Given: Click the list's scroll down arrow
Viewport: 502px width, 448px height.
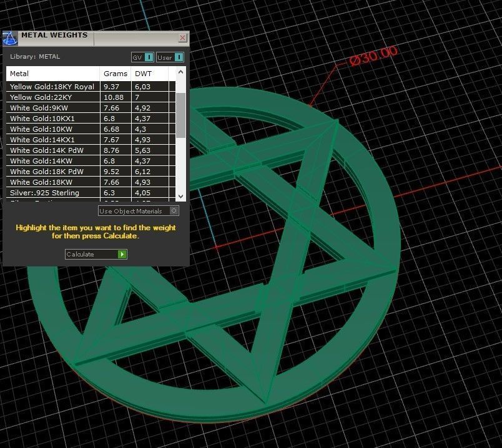Looking at the screenshot, I should pyautogui.click(x=180, y=196).
